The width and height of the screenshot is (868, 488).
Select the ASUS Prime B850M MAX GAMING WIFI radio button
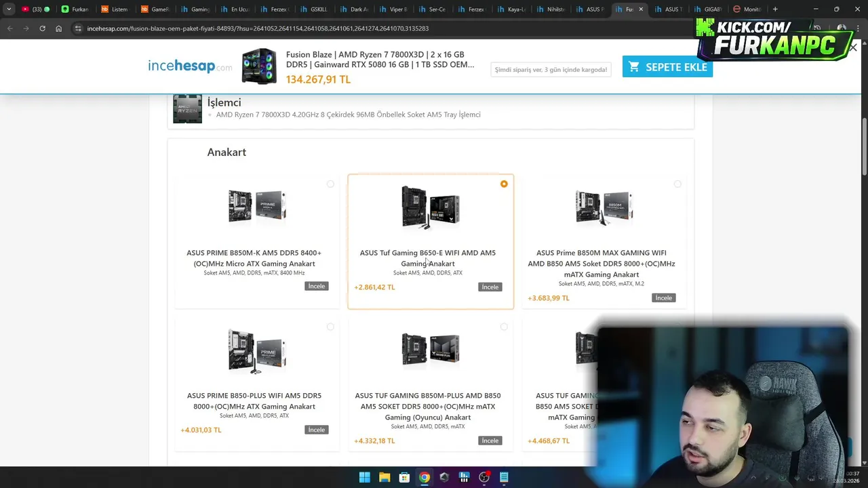pos(677,184)
